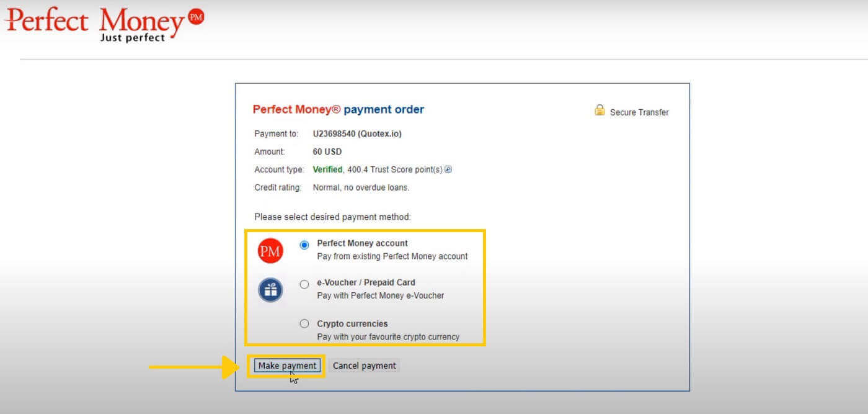The width and height of the screenshot is (868, 414).
Task: Select the Crypto currencies payment option
Action: coord(304,323)
